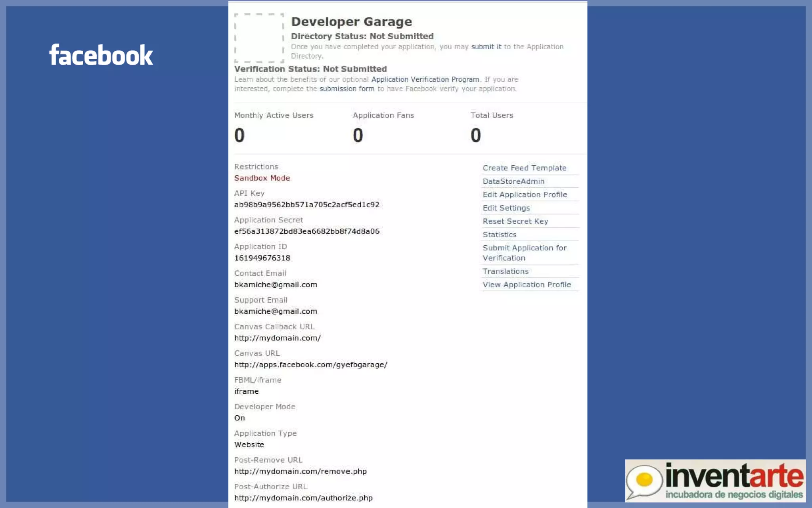Click the Inventarte logo
812x508 pixels.
pos(715,481)
